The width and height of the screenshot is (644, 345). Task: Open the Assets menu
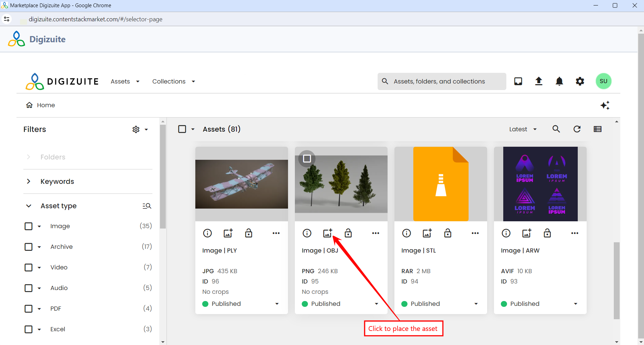click(x=125, y=81)
